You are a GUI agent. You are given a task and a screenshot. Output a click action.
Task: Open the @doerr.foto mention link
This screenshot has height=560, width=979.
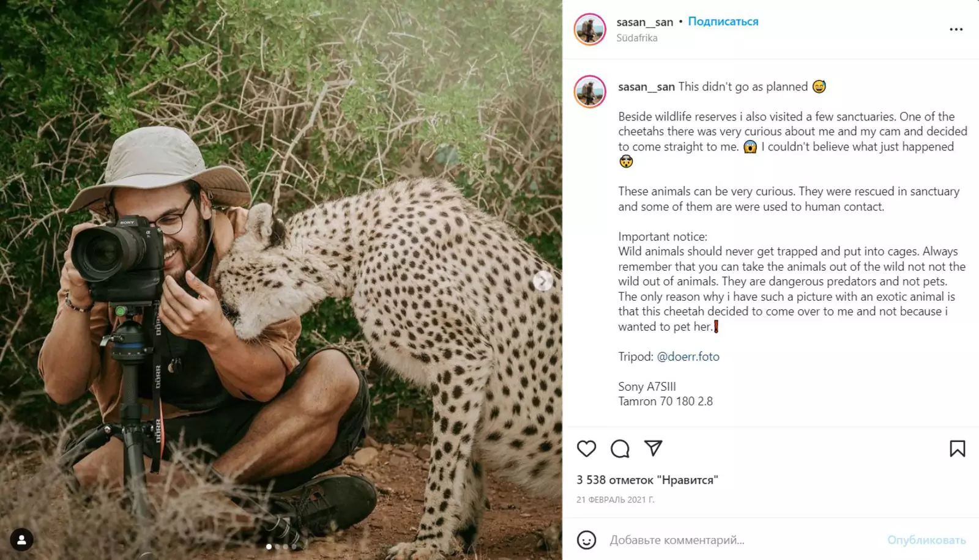pos(688,356)
